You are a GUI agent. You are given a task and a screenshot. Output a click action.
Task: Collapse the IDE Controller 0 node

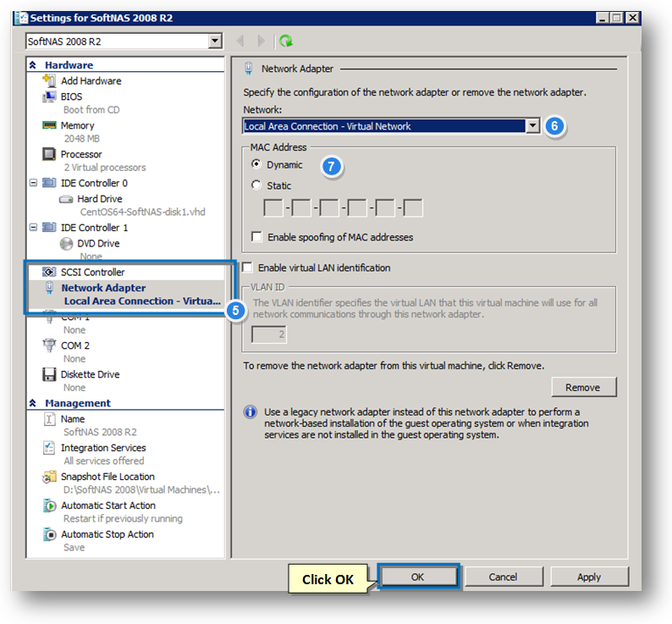click(33, 183)
